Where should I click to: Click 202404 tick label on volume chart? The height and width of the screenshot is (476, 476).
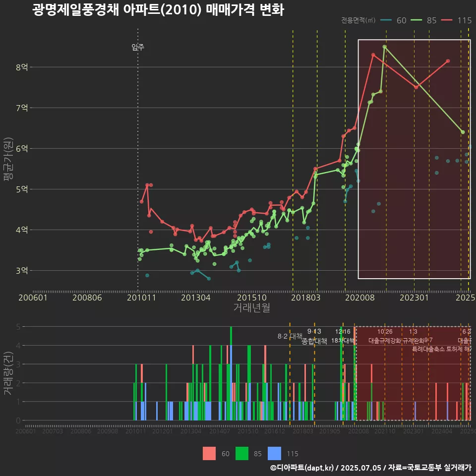point(442,431)
